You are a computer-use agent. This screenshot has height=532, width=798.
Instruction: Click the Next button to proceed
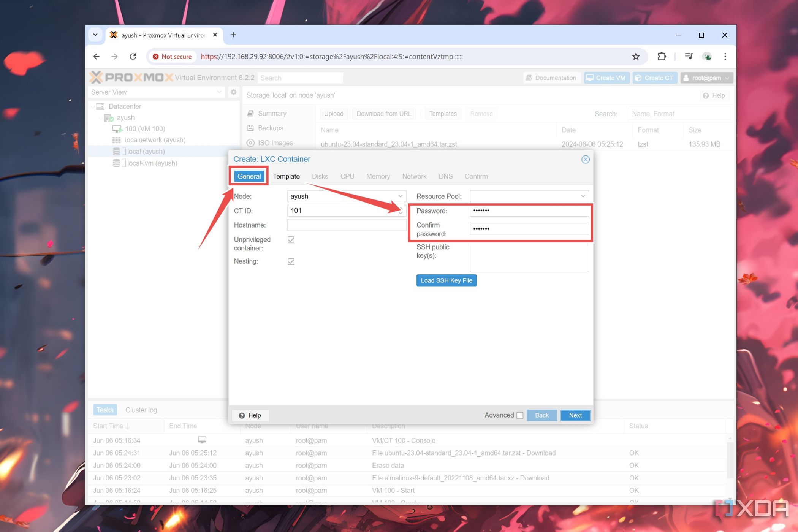(574, 415)
